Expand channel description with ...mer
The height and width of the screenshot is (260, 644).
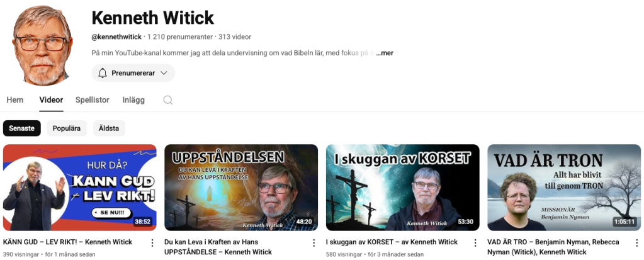pos(385,53)
